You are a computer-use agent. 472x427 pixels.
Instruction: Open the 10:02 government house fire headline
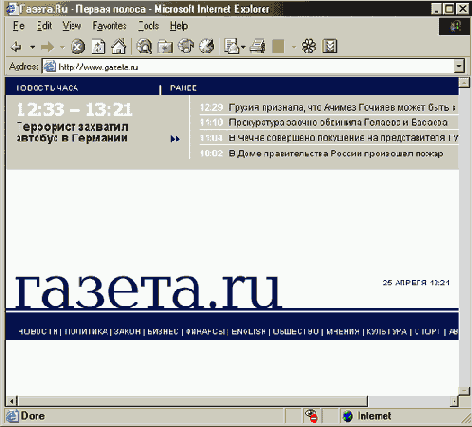coord(336,153)
